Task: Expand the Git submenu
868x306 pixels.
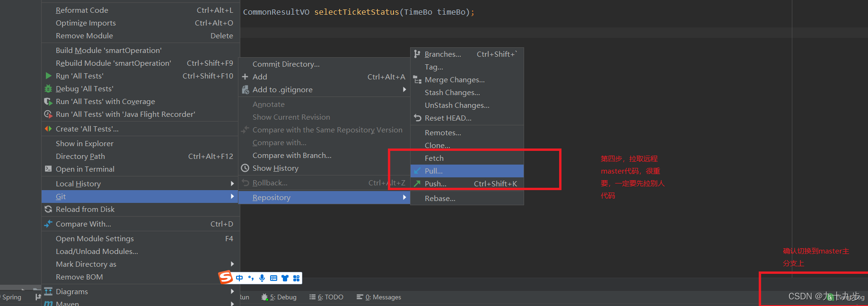Action: point(140,196)
